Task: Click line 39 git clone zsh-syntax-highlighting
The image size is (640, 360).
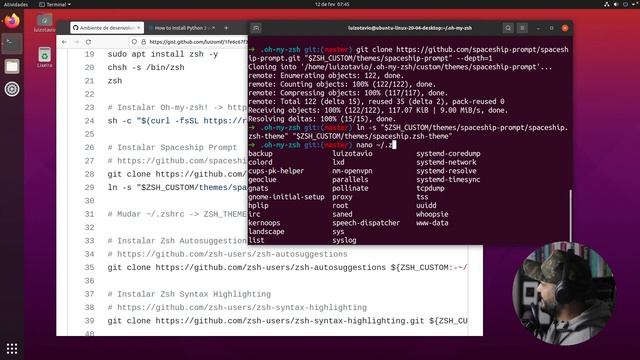Action: (287, 321)
